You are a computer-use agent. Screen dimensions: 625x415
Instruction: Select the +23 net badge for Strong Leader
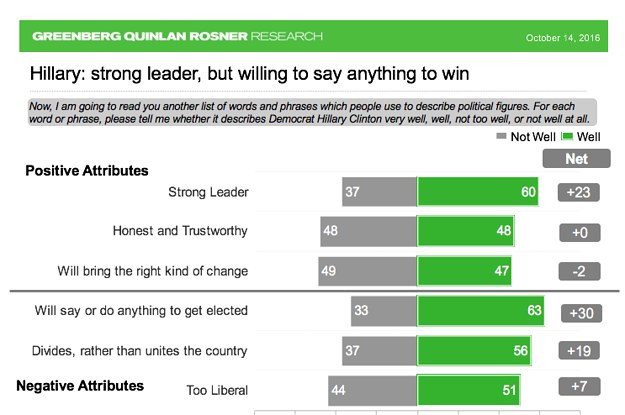point(578,192)
